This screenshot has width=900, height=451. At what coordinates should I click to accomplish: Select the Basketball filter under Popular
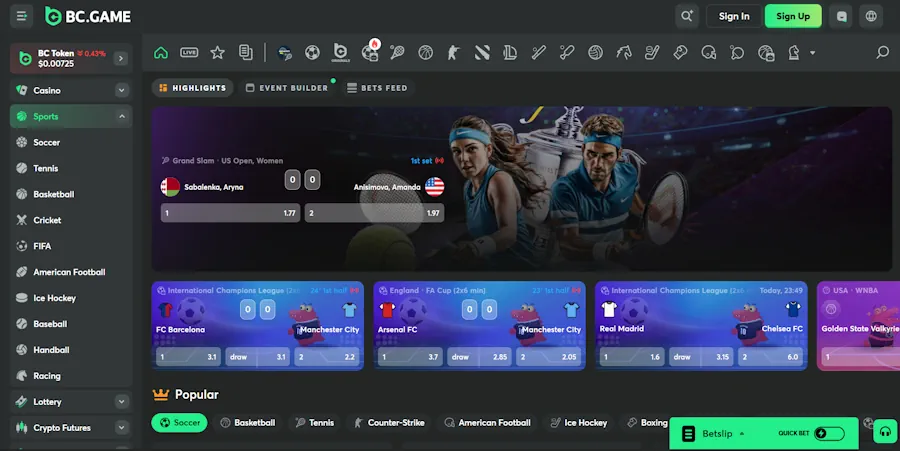tap(248, 422)
